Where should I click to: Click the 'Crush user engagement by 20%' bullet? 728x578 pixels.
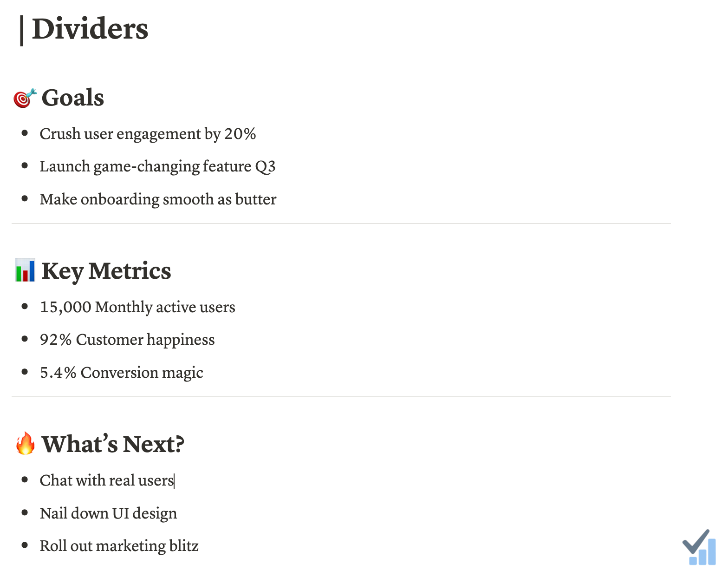[148, 134]
